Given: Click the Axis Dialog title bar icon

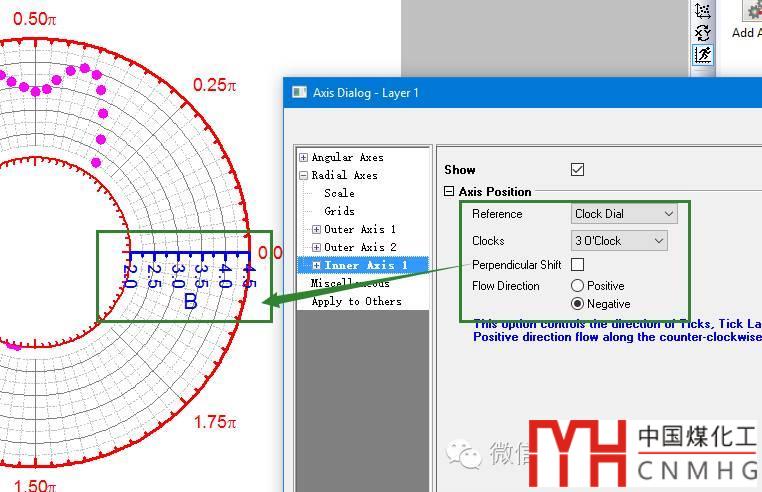Looking at the screenshot, I should coord(299,92).
